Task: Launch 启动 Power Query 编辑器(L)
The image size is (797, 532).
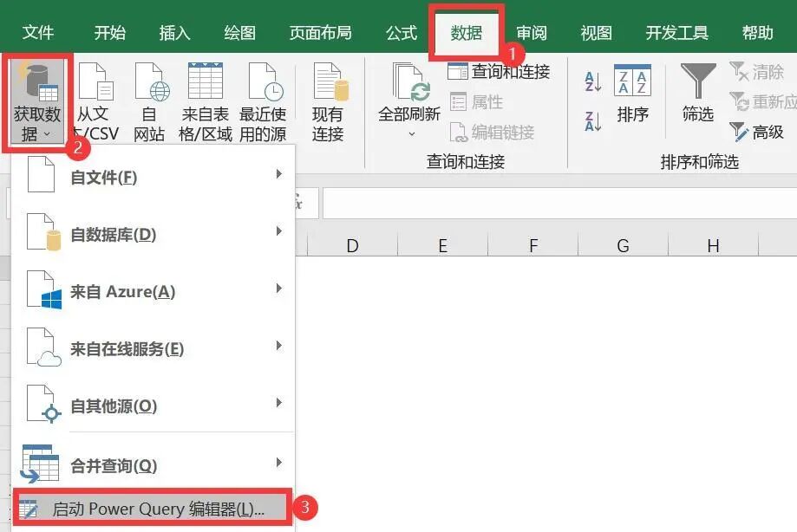Action: tap(153, 508)
